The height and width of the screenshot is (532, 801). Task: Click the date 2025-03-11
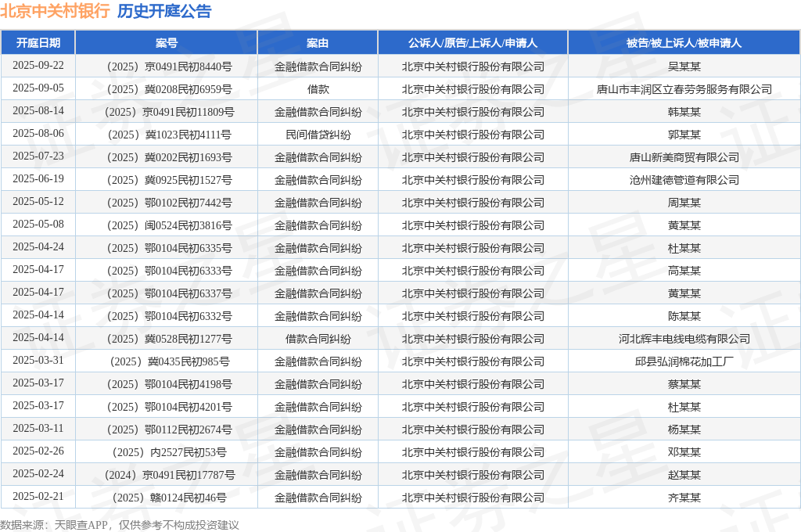click(x=38, y=428)
